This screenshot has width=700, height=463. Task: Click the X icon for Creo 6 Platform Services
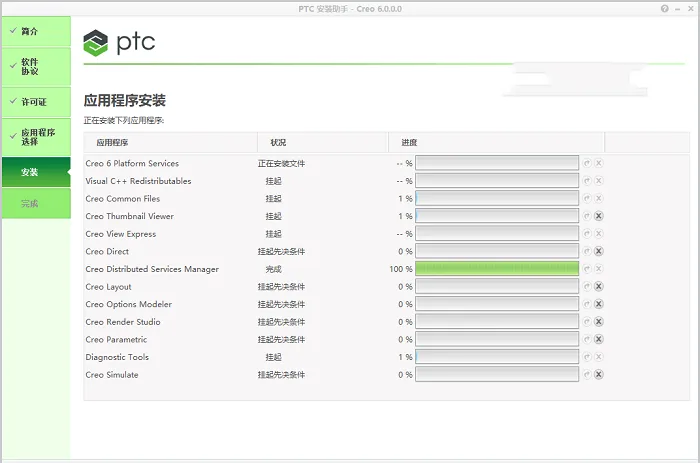599,163
